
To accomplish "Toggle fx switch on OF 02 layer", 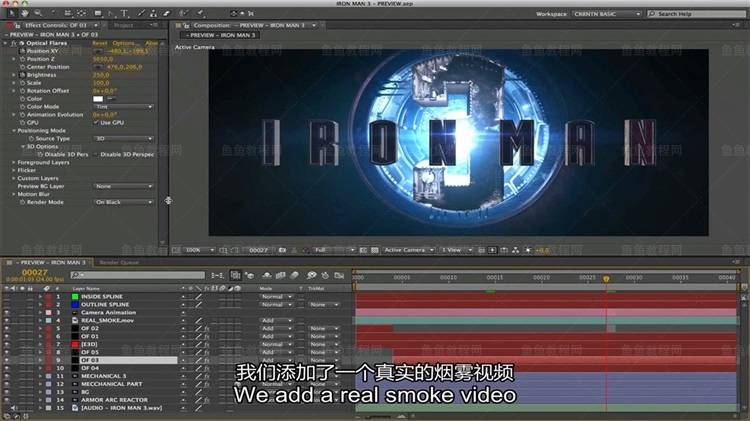I will (207, 329).
